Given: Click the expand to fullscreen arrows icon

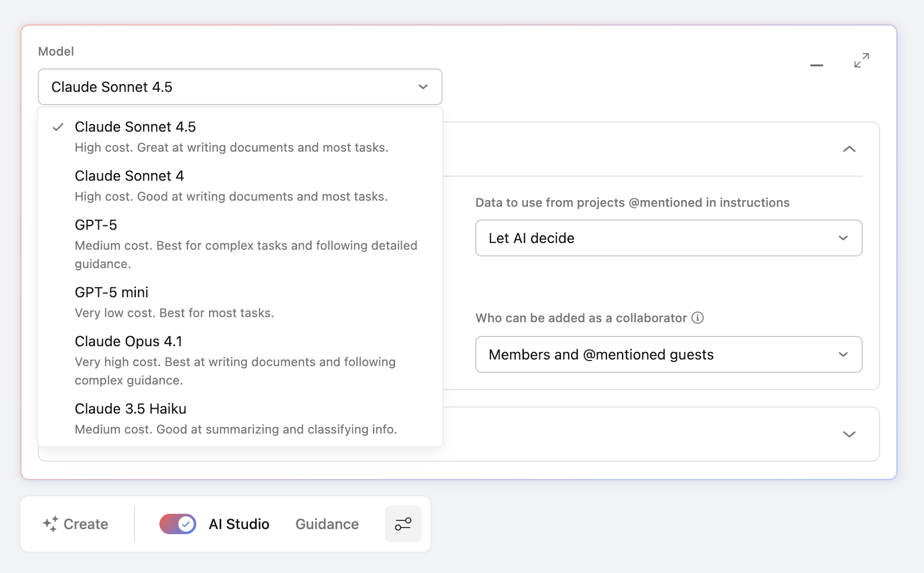Looking at the screenshot, I should [861, 61].
